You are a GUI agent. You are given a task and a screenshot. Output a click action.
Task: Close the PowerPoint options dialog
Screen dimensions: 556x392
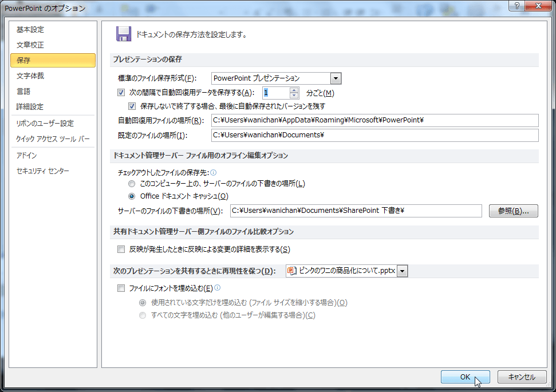[x=538, y=6]
